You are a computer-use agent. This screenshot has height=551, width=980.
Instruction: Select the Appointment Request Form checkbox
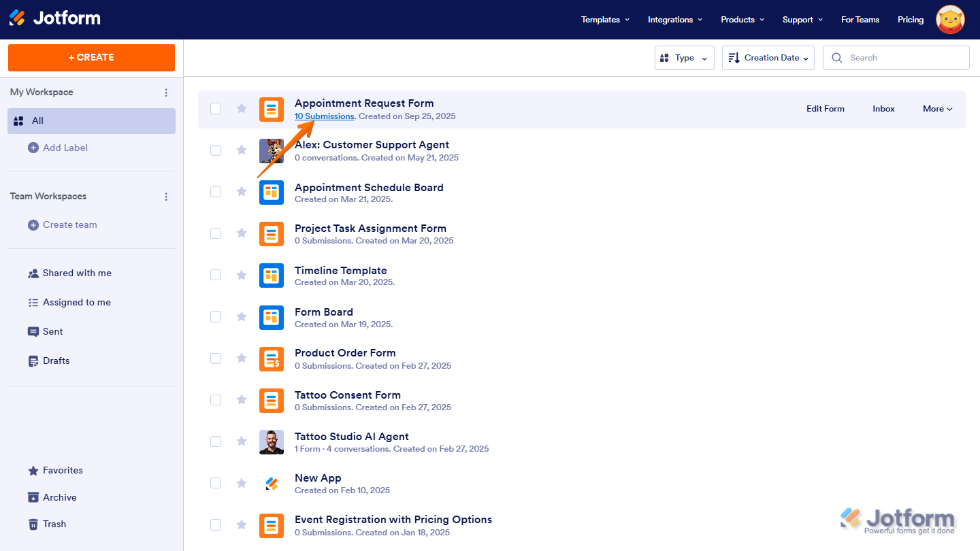(216, 109)
